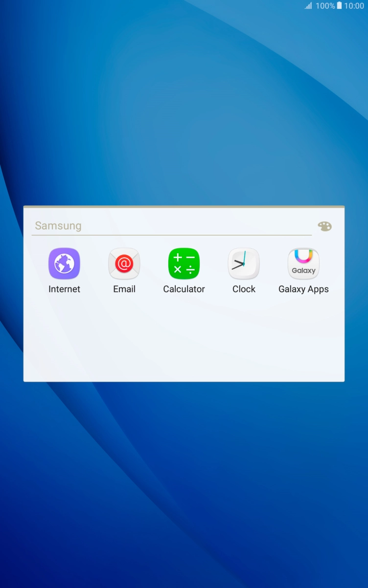Screen dimensions: 368x588
Task: Tap empty space inside the Samsung folder
Action: (x=184, y=342)
